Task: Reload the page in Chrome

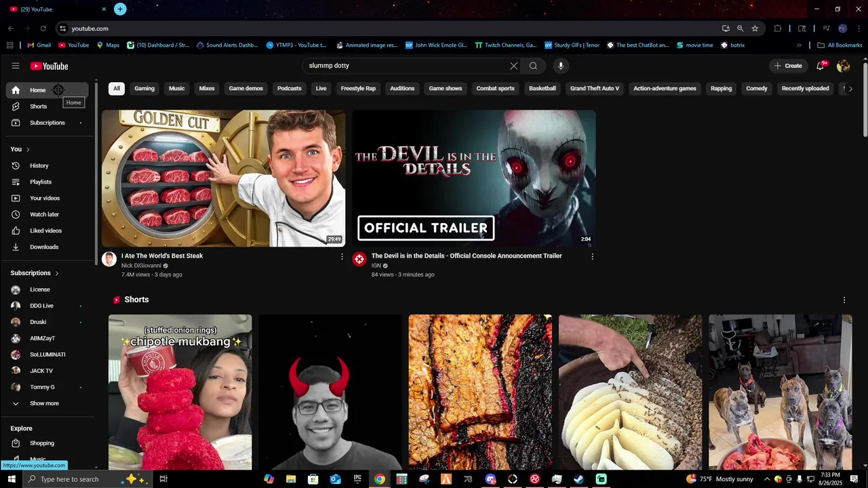Action: click(43, 28)
